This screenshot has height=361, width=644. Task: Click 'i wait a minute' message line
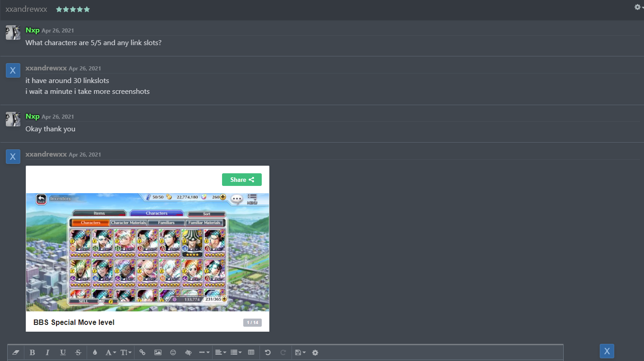(88, 92)
